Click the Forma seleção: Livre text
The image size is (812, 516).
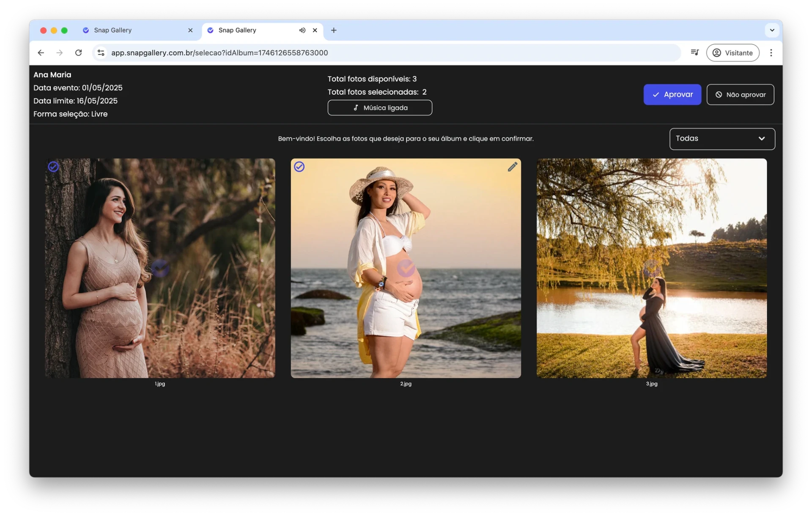point(70,114)
